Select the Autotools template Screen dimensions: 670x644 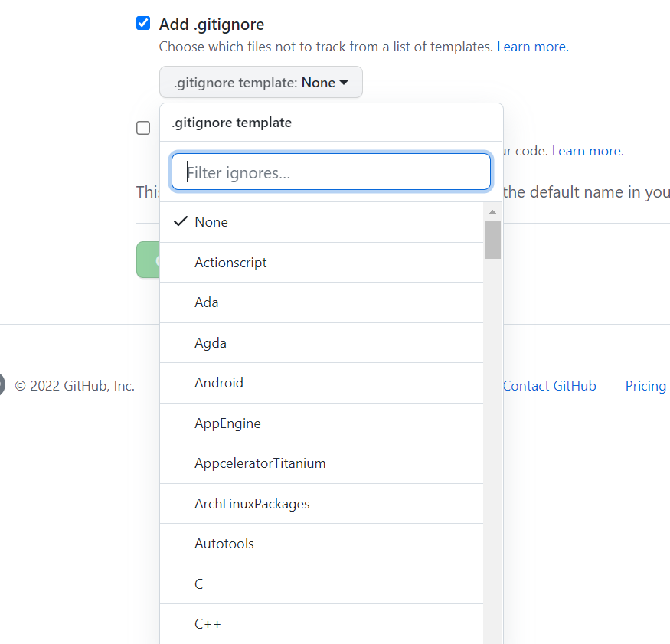coord(224,544)
